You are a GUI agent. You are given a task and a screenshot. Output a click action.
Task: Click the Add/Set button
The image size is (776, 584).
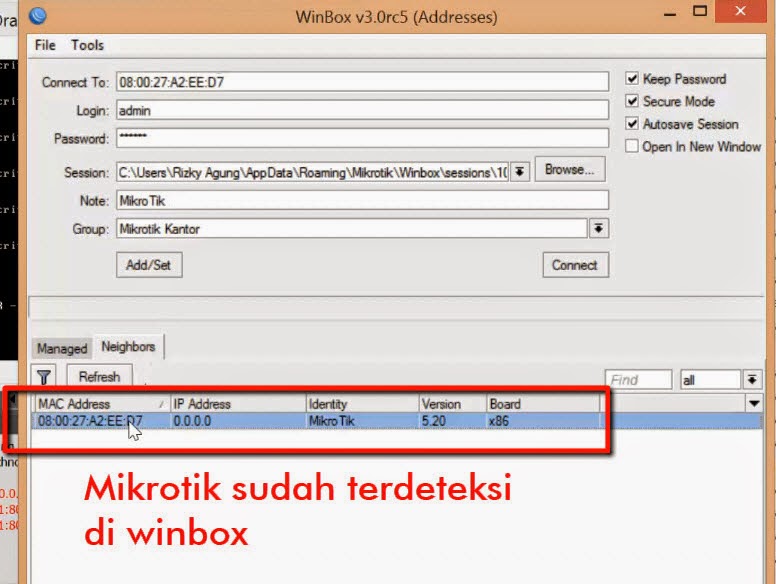(x=149, y=265)
